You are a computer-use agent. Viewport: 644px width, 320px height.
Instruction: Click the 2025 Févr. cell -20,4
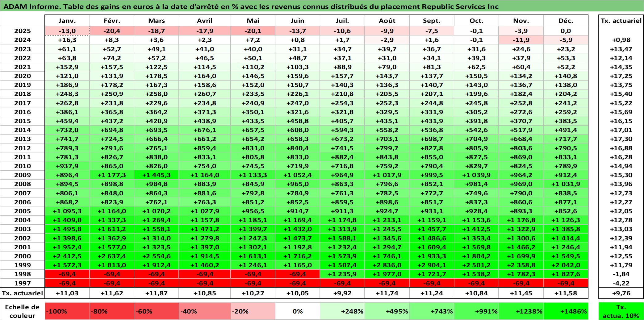(112, 31)
